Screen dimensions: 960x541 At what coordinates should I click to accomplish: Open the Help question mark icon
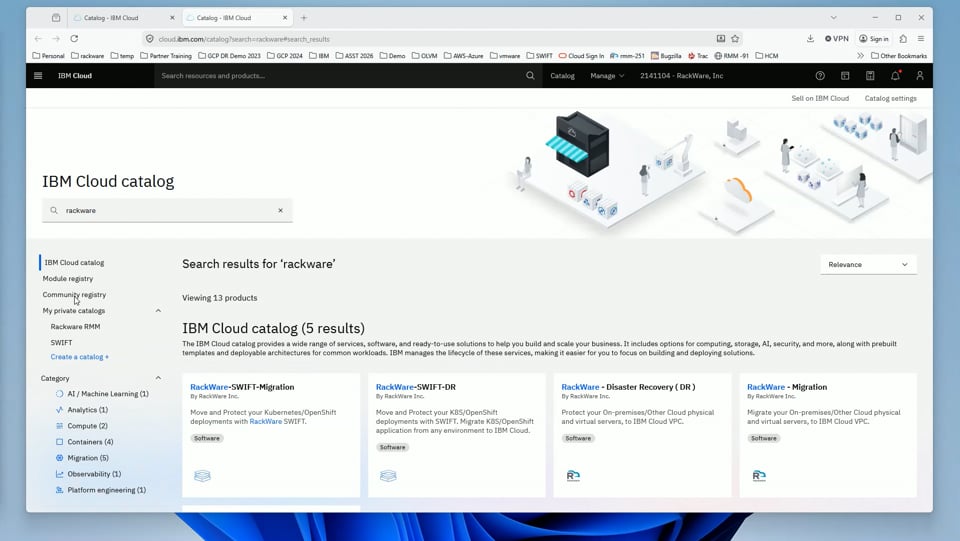click(x=820, y=76)
